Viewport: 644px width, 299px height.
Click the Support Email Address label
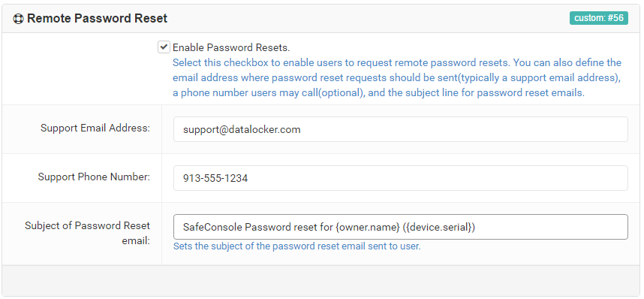coord(95,128)
